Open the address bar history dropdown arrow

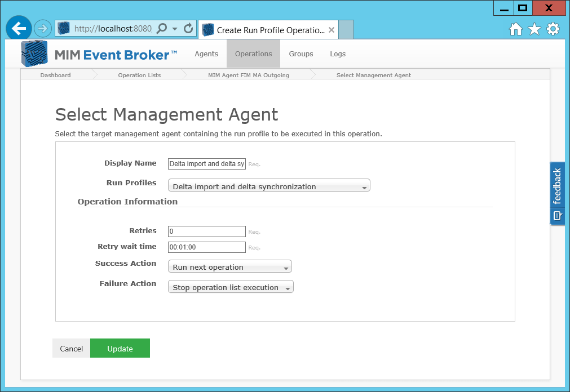point(175,29)
